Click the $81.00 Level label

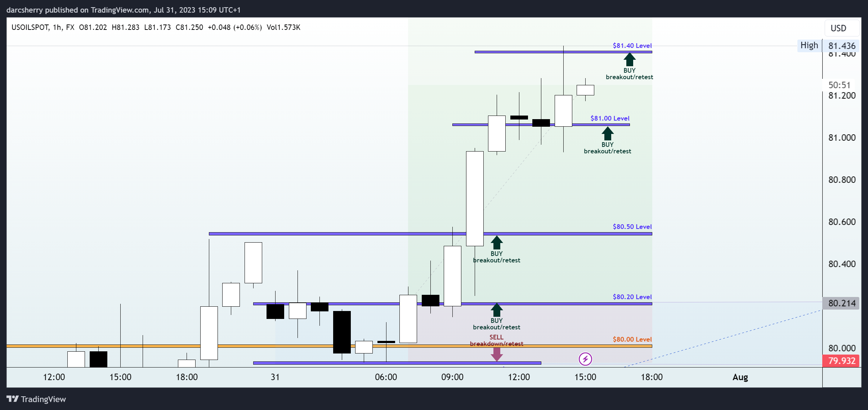[610, 118]
